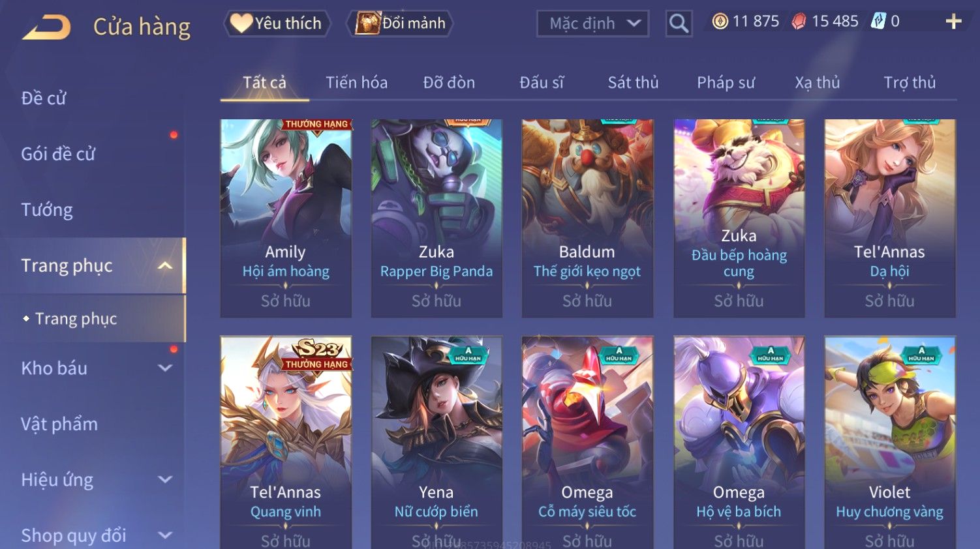Image resolution: width=980 pixels, height=549 pixels.
Task: Select the Pháp sư tab
Action: click(726, 83)
